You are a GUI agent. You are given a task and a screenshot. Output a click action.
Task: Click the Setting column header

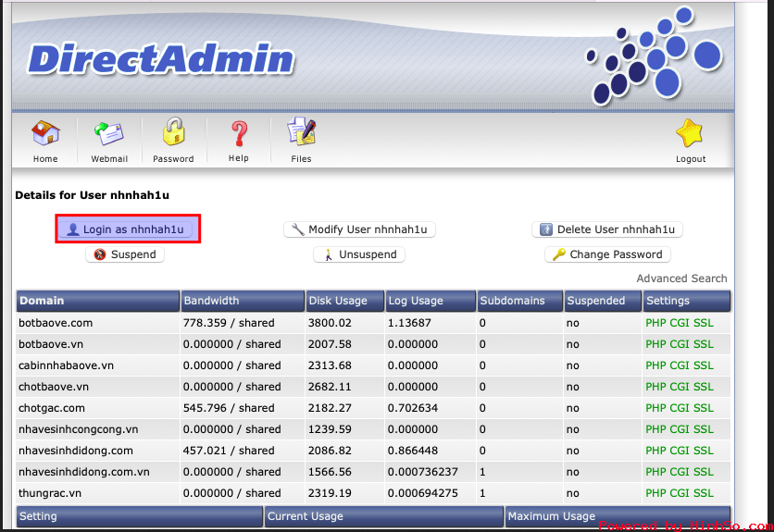(139, 516)
